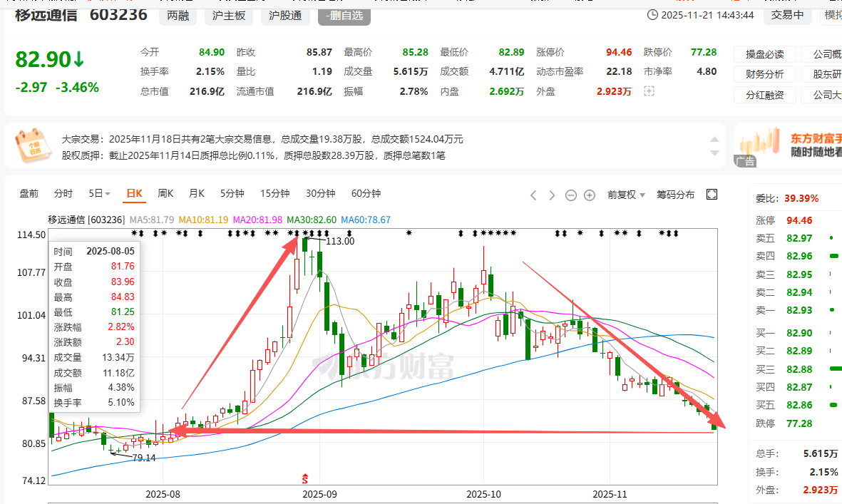Viewport: 842px width, 504px height.
Task: Select the 买三 82.88 order row
Action: (x=798, y=369)
